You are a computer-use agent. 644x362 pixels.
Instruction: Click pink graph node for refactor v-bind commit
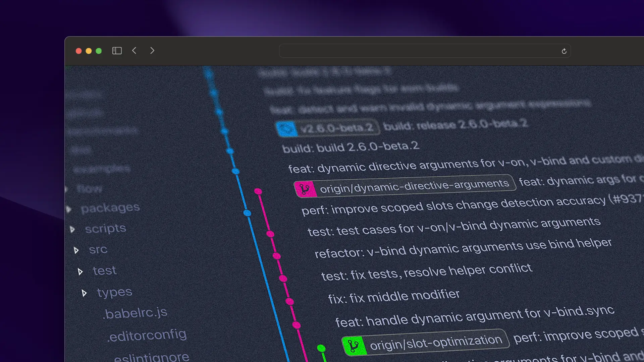pos(276,256)
